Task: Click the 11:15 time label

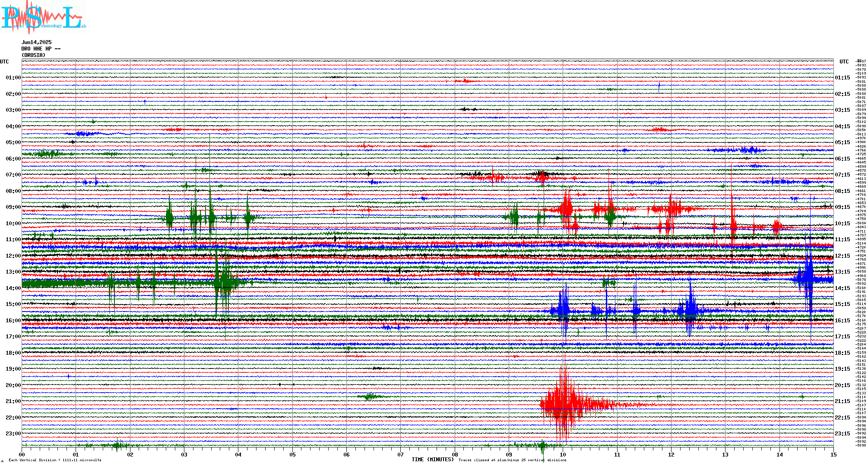Action: click(843, 239)
